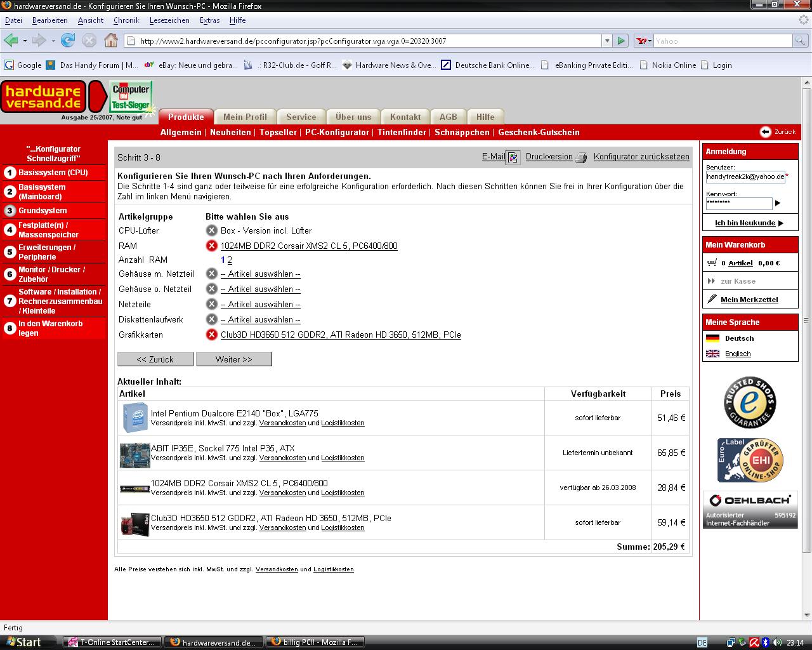
Task: Click the grey X next to CPU-Lüfter
Action: point(212,230)
